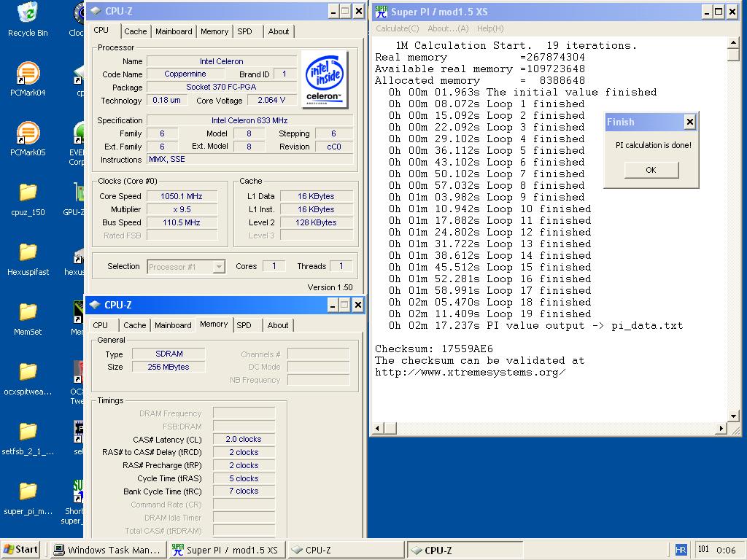Click the Core Voltage value 2.064 V

[x=271, y=101]
